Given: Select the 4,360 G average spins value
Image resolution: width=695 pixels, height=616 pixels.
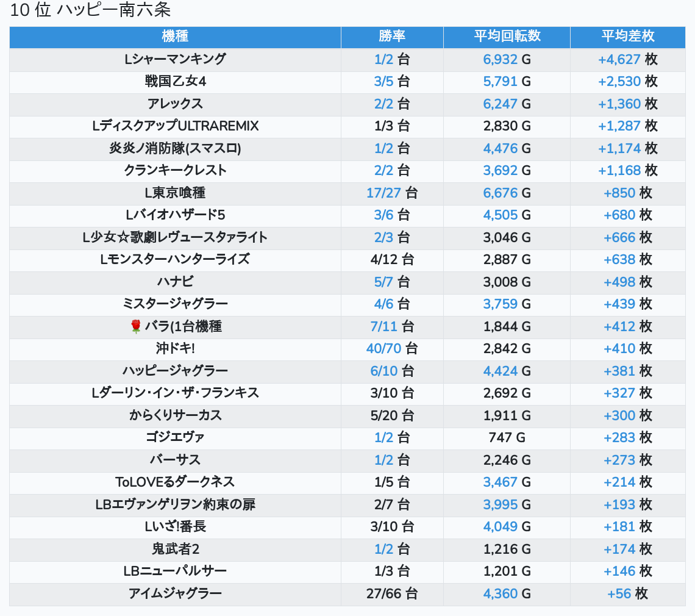Looking at the screenshot, I should click(x=507, y=593).
